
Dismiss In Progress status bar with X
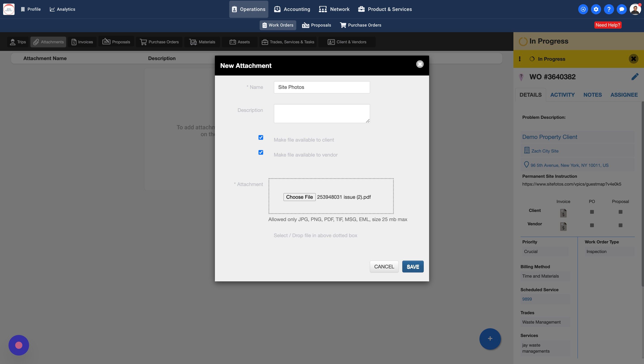pos(633,59)
